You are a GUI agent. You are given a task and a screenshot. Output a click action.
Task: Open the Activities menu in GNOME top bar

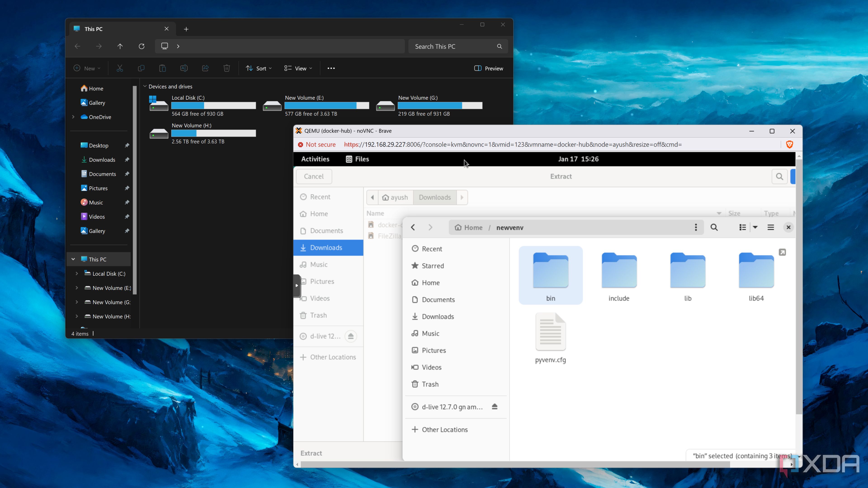315,159
